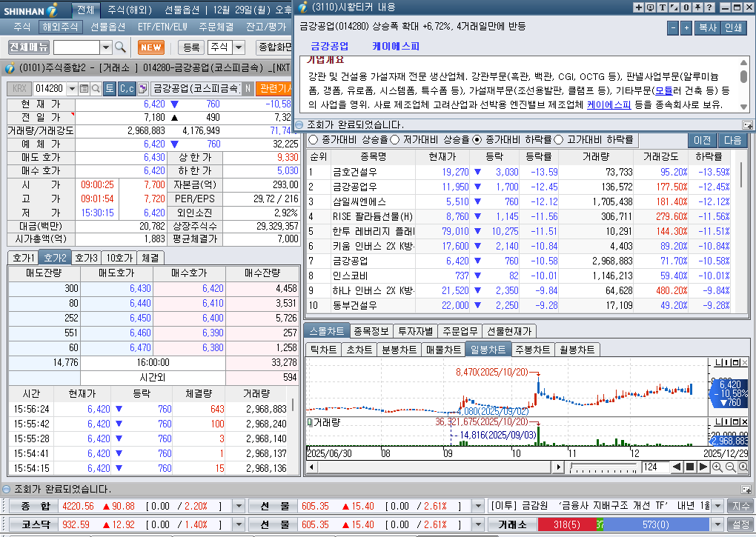Screen dimensions: 756x537
Task: Switch to the 투자자별 tab
Action: 415,331
